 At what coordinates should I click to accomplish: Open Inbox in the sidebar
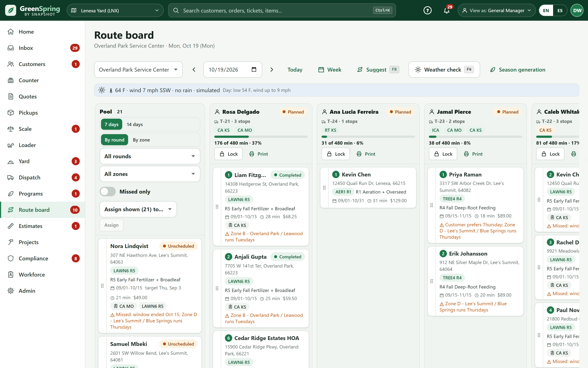coord(42,48)
